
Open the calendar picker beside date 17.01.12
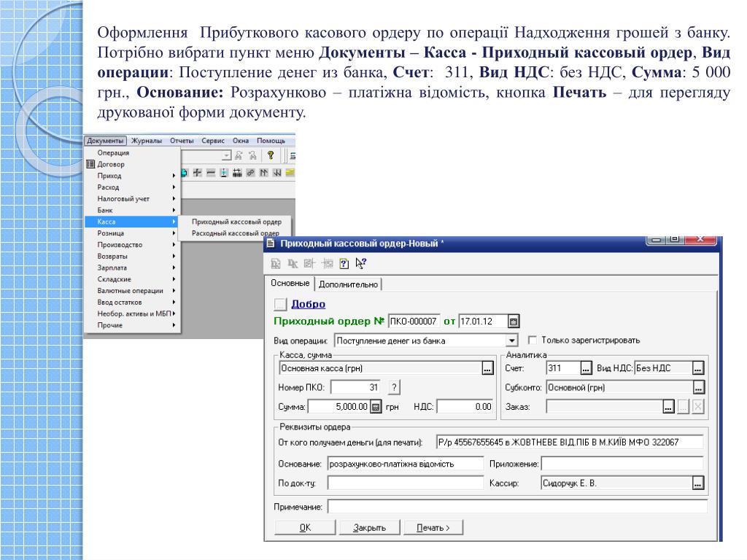514,321
